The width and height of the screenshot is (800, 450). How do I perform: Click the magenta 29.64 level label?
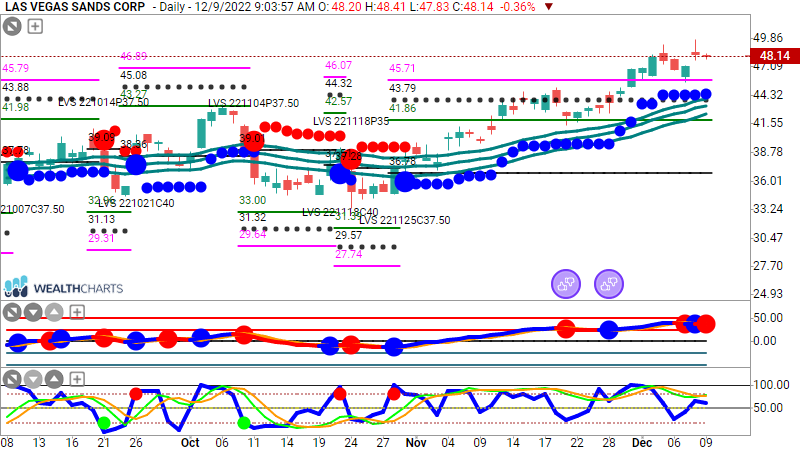coord(253,234)
